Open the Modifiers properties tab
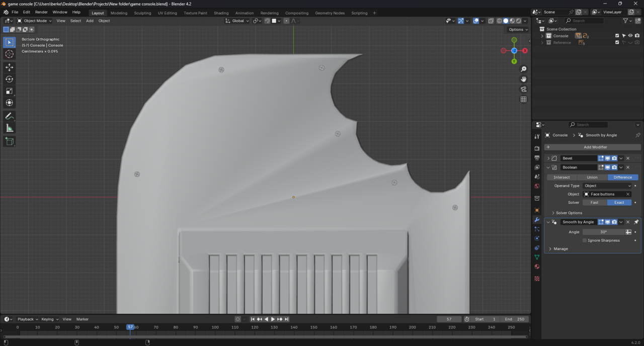The height and width of the screenshot is (346, 644). (537, 220)
